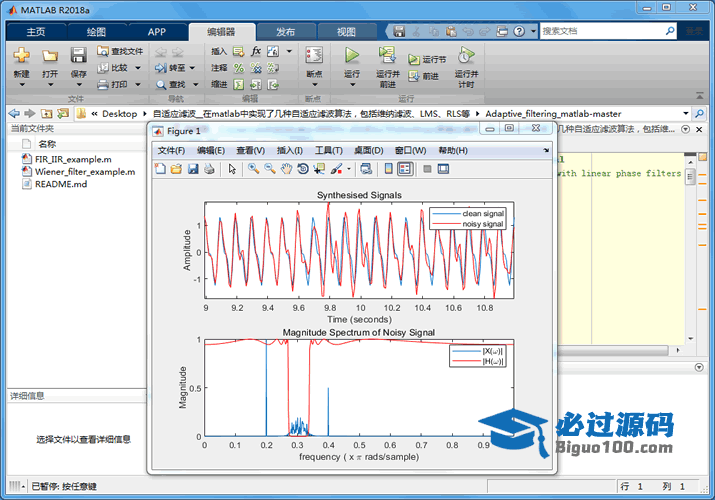
Task: Open Help (帮助) menu in Figure 1
Action: [453, 150]
